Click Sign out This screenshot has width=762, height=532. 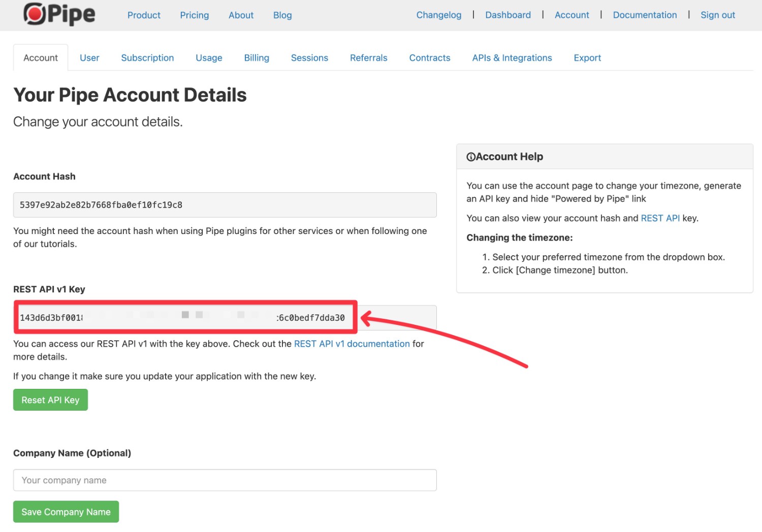click(718, 15)
